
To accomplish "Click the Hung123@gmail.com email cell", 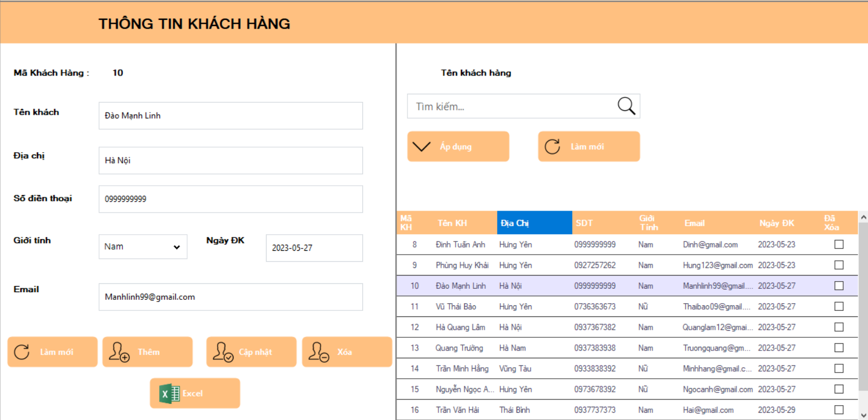I will (718, 265).
